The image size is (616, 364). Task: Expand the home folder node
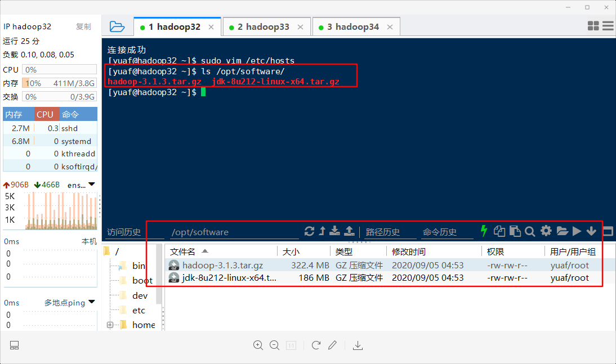110,325
